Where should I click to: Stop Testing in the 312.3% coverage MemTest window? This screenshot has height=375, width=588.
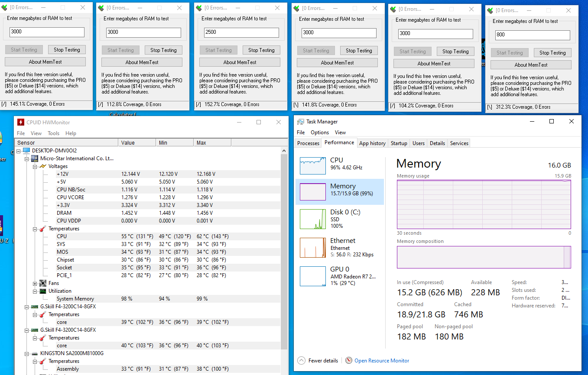pyautogui.click(x=552, y=53)
